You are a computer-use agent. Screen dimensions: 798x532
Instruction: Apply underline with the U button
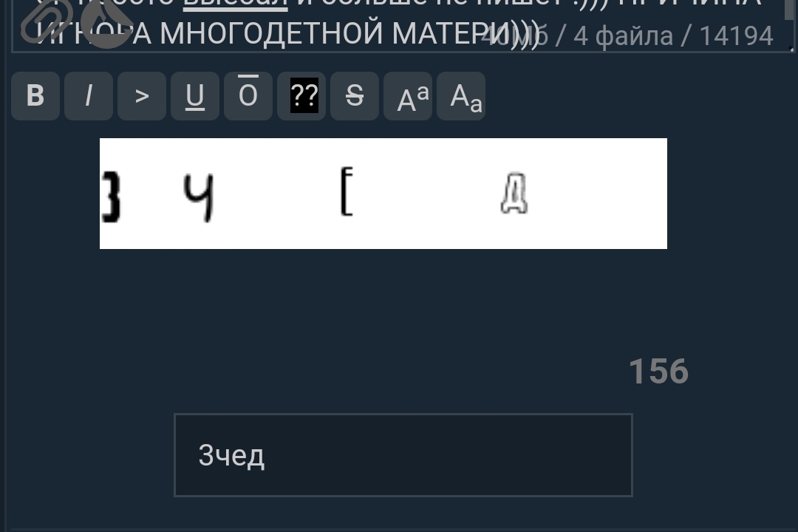pos(195,96)
